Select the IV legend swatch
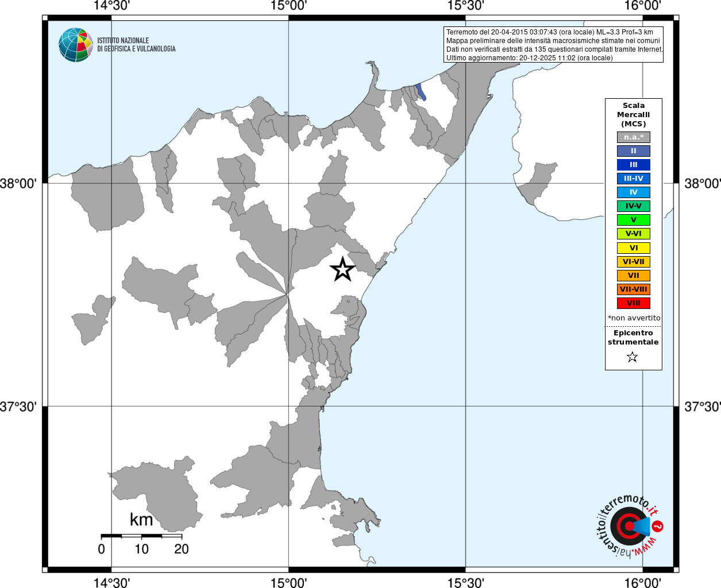This screenshot has height=588, width=721. (x=634, y=192)
